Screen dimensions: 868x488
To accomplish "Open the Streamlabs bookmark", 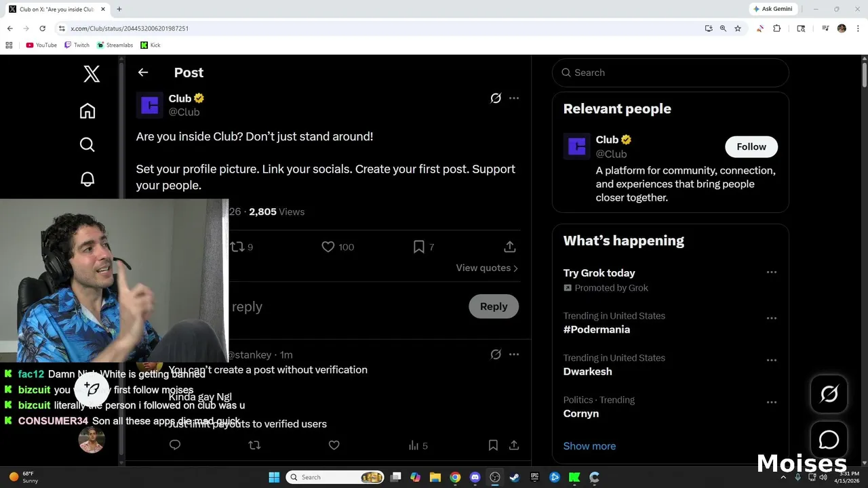I will coord(115,45).
